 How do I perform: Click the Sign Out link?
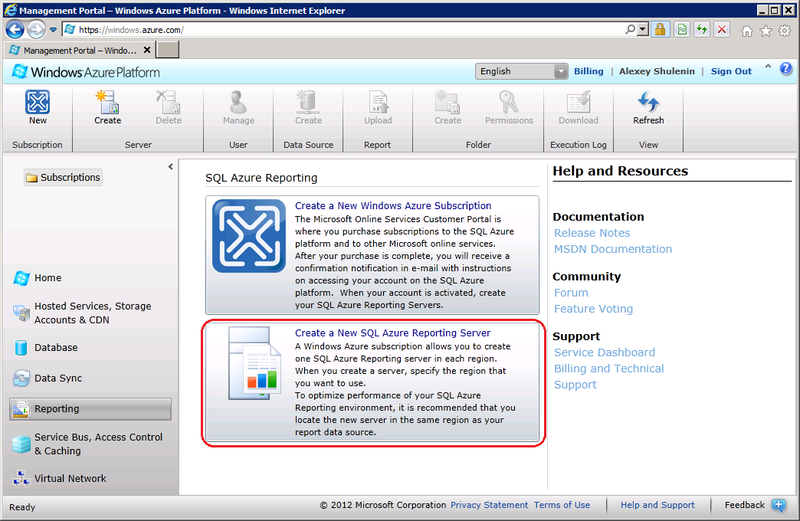tap(731, 71)
